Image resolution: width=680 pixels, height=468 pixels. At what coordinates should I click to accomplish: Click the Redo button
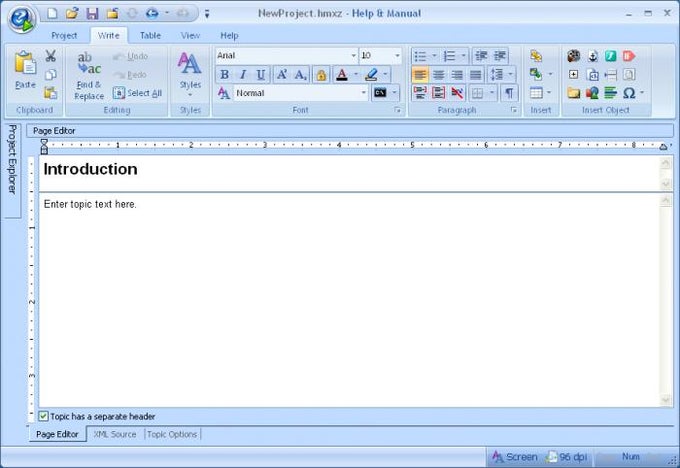(x=131, y=75)
